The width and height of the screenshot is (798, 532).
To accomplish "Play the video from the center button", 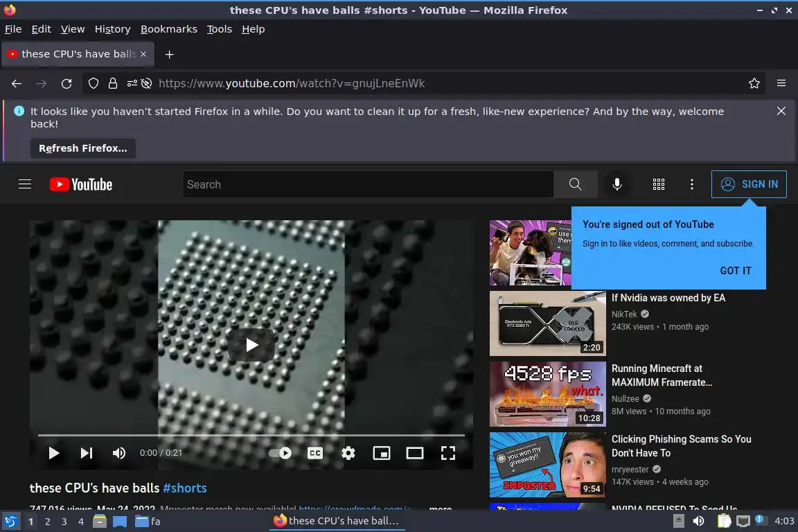I will click(x=251, y=345).
